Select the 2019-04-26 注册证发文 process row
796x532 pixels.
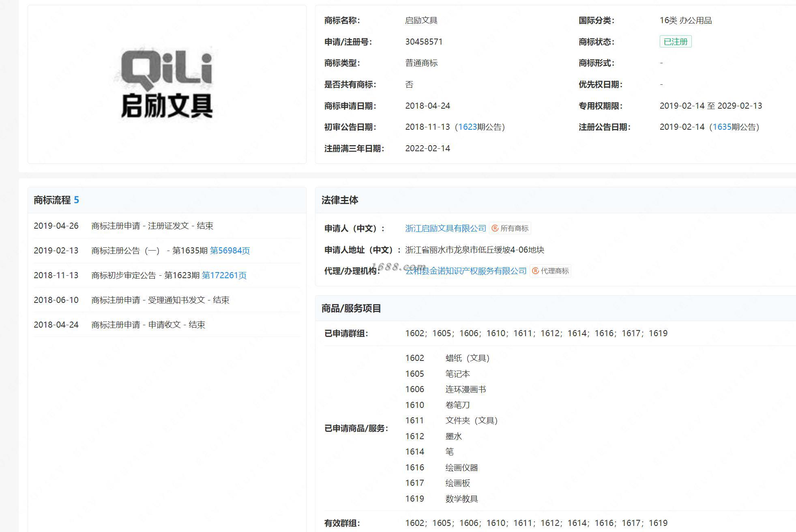(167, 226)
